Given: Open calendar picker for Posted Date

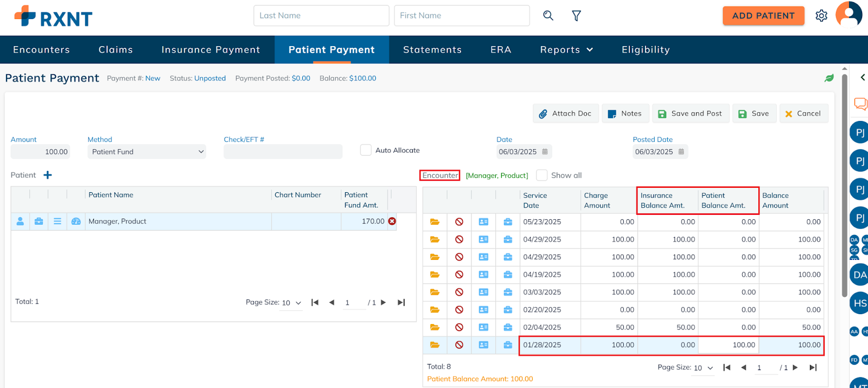Looking at the screenshot, I should click(x=681, y=152).
